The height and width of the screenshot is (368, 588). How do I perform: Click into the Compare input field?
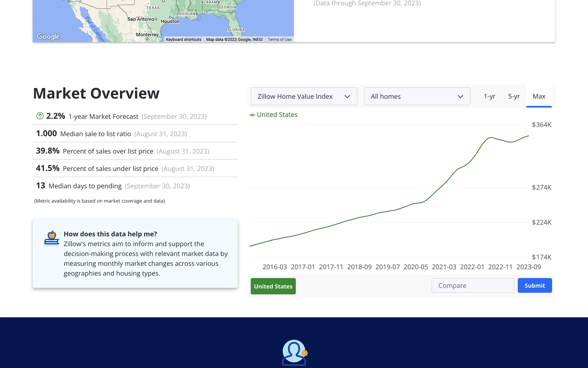(473, 286)
